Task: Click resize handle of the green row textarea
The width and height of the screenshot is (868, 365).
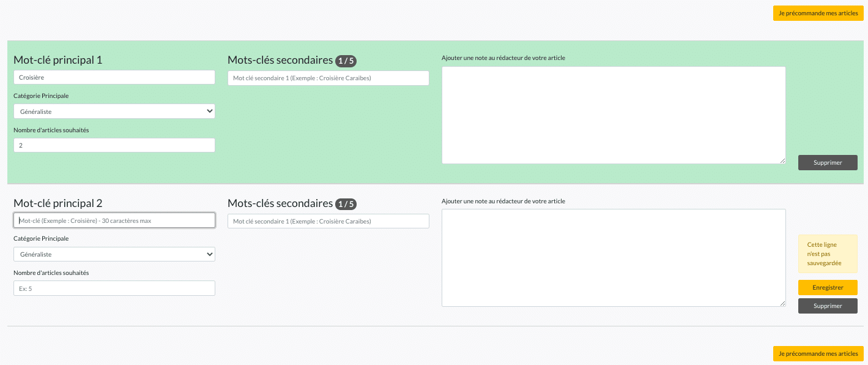Action: (782, 160)
